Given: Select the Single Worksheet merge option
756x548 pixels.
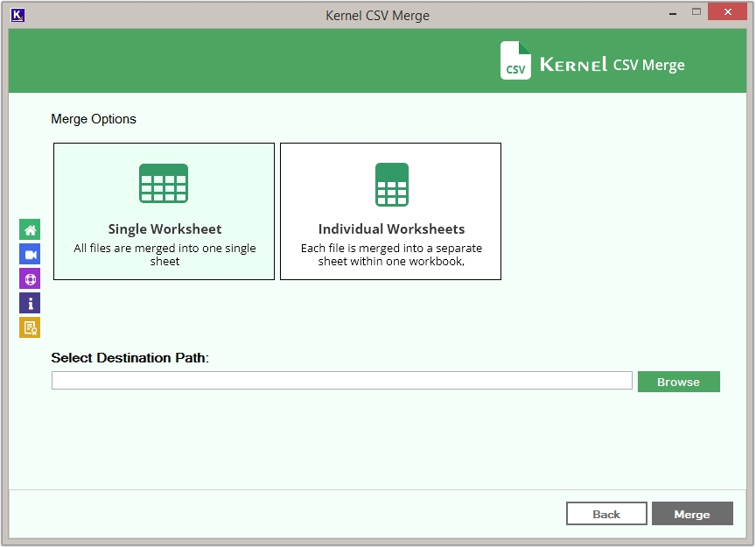Looking at the screenshot, I should click(x=164, y=211).
